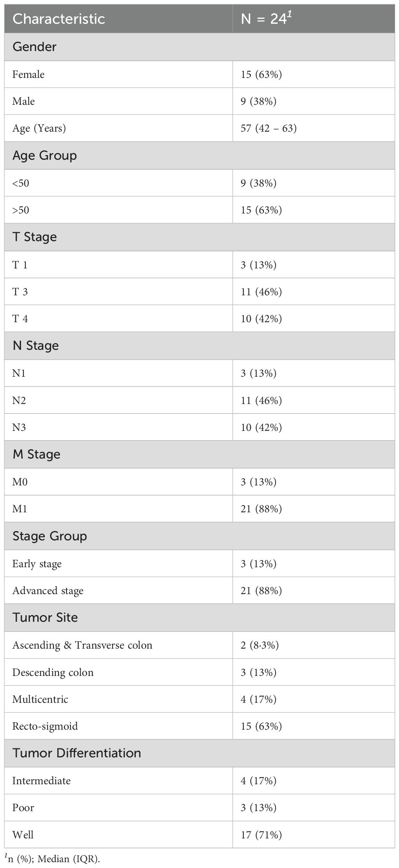This screenshot has width=399, height=868.
Task: Click the Stage Group section heading
Action: (50, 536)
